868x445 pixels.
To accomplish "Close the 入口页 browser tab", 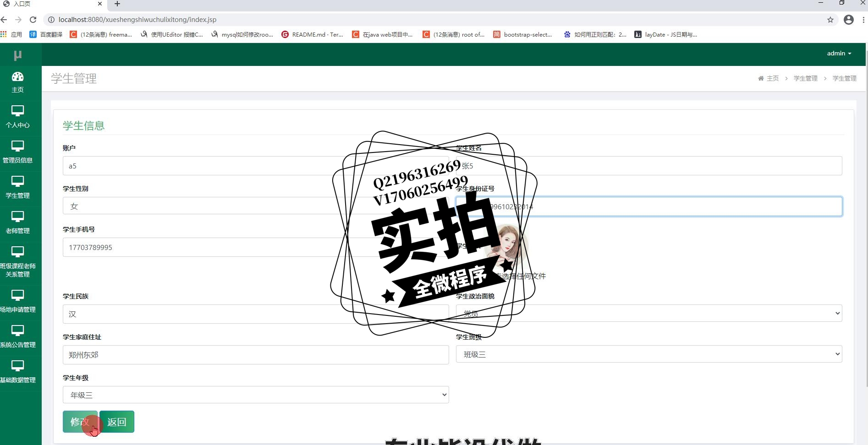I will (x=100, y=4).
